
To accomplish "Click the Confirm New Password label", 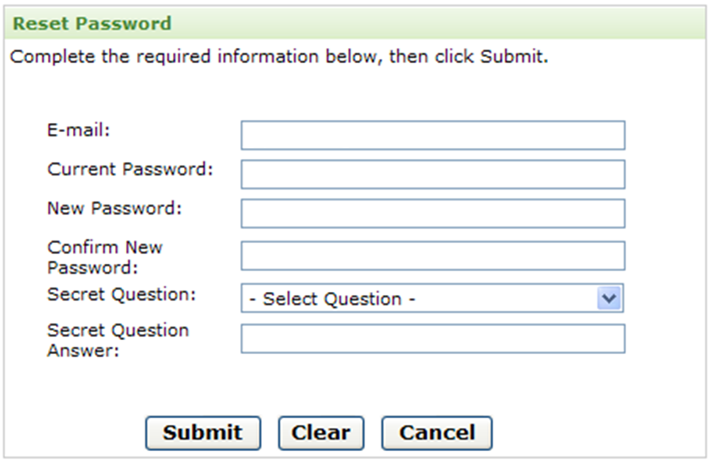I will [104, 257].
